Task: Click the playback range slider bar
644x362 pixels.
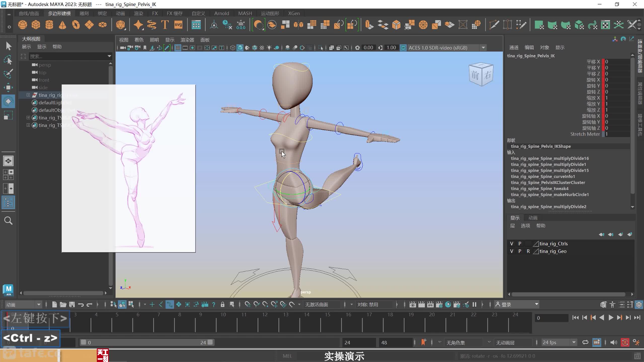Action: point(147,342)
